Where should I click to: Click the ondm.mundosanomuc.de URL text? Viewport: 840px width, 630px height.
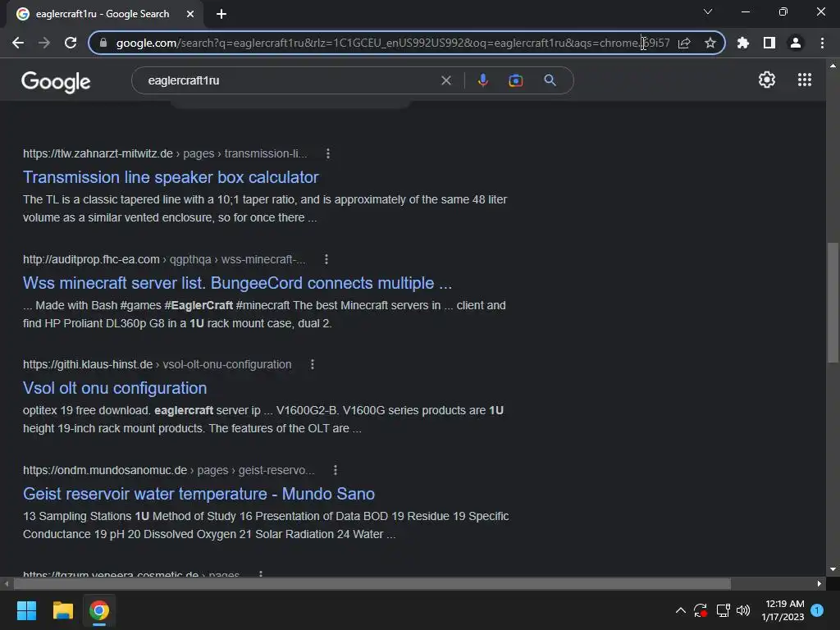point(105,470)
